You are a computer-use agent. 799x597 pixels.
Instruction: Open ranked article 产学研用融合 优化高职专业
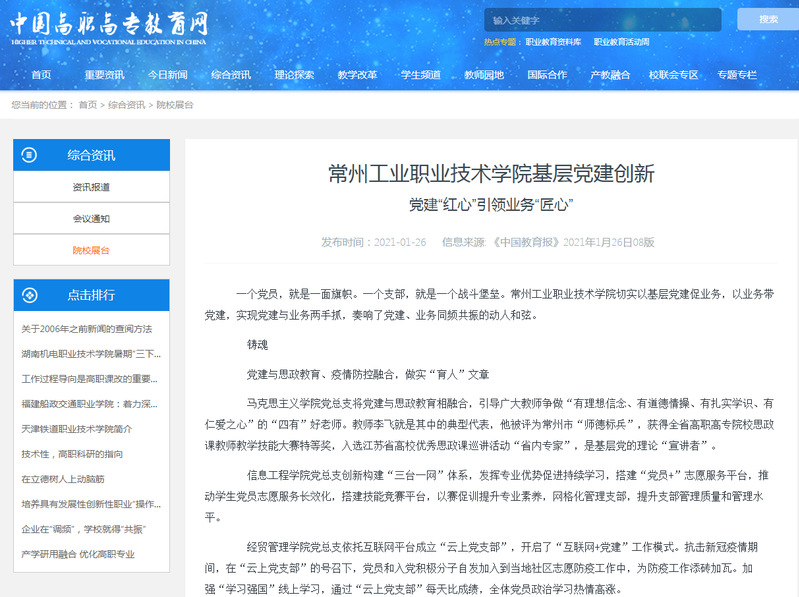coord(77,554)
